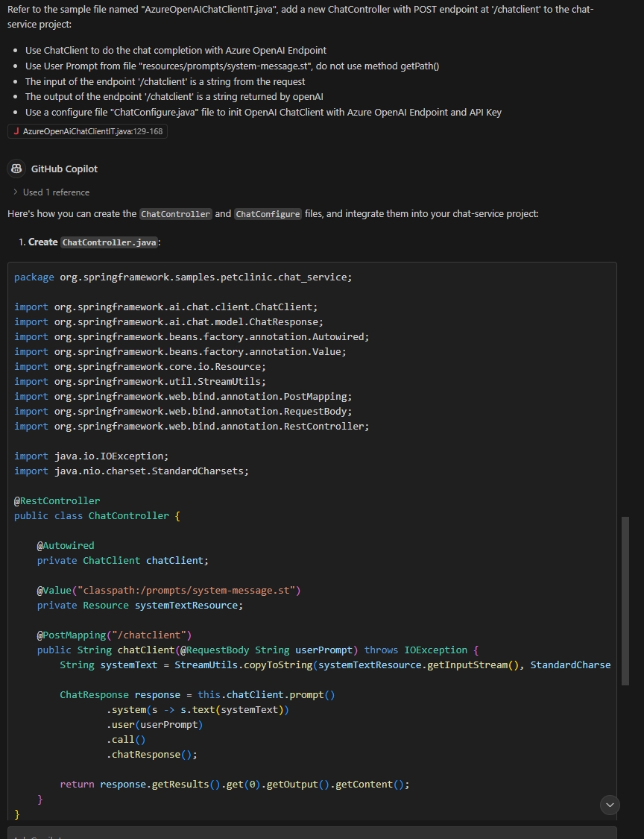The height and width of the screenshot is (839, 644).
Task: Click the import line for PostMapping
Action: click(x=183, y=397)
